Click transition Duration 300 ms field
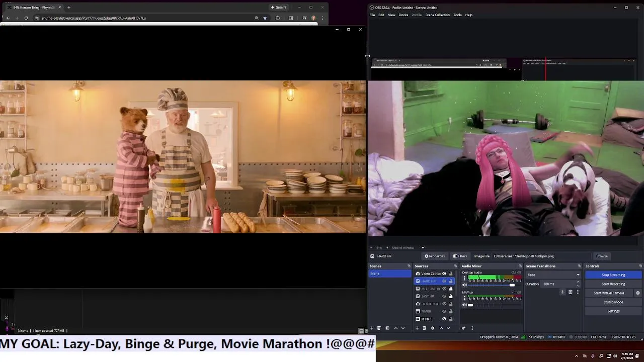This screenshot has height=362, width=644. pyautogui.click(x=558, y=284)
